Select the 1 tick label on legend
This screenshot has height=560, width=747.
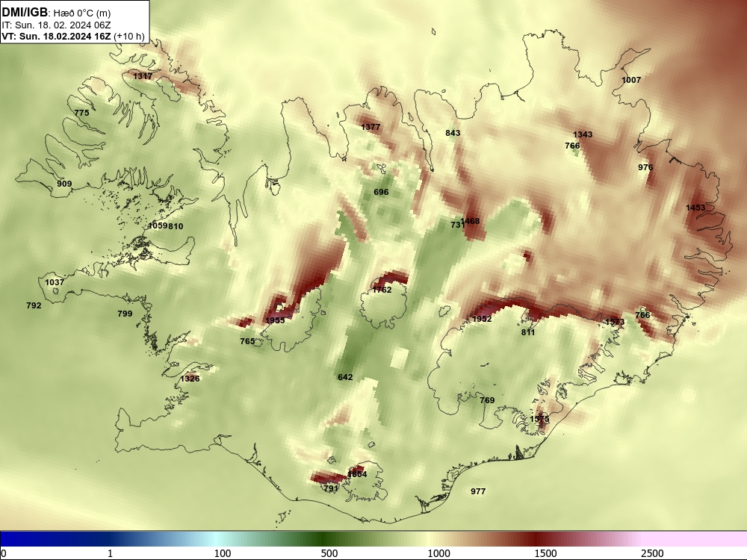[x=110, y=553]
